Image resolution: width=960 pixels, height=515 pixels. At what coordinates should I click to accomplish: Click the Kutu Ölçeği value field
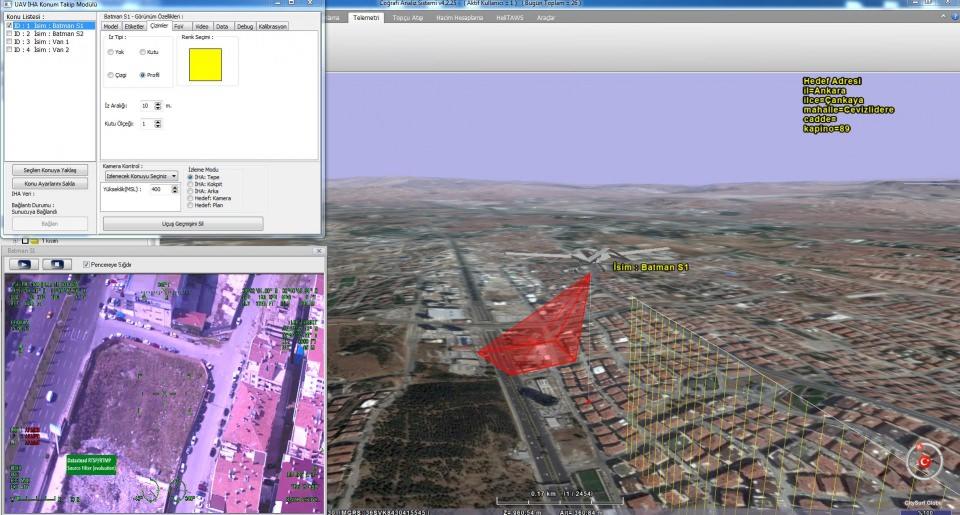click(146, 124)
